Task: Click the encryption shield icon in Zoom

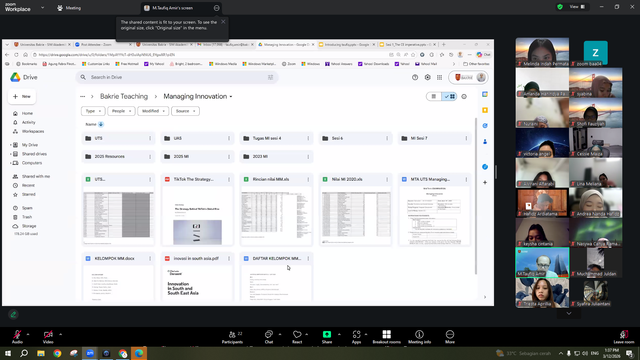Action: click(x=560, y=7)
